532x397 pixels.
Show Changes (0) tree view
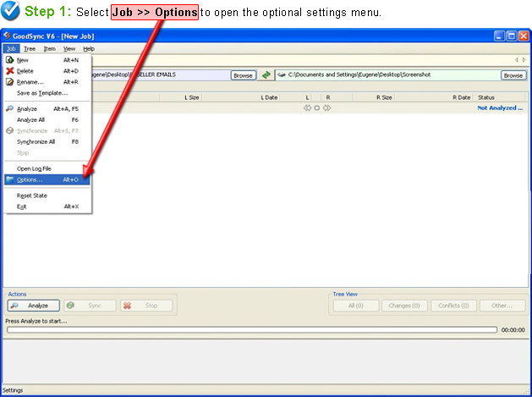[404, 306]
